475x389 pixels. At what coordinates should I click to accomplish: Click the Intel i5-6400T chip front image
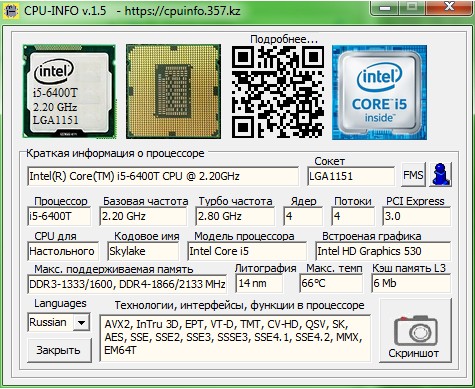[69, 91]
